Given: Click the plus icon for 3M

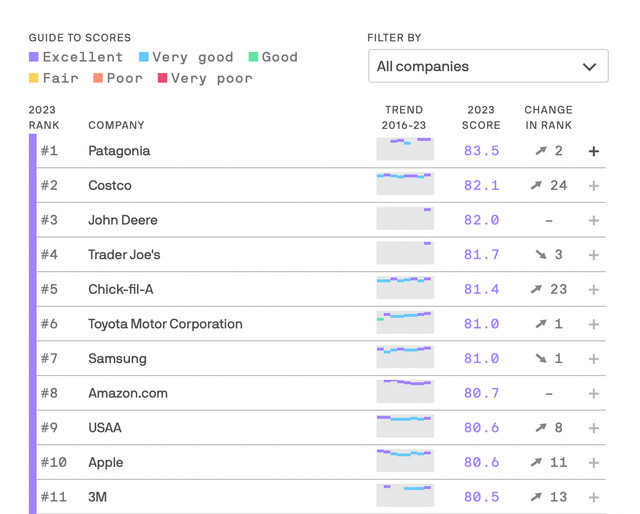Looking at the screenshot, I should [x=594, y=497].
